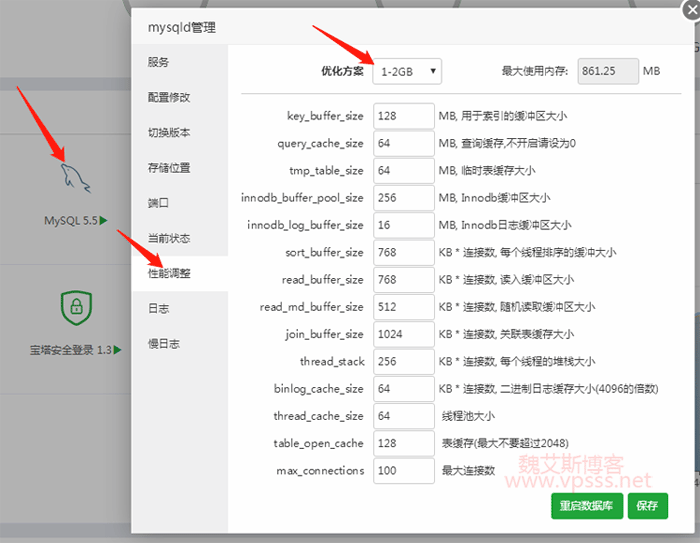Click the 重启数据库 button
Image resolution: width=700 pixels, height=543 pixels.
tap(586, 506)
